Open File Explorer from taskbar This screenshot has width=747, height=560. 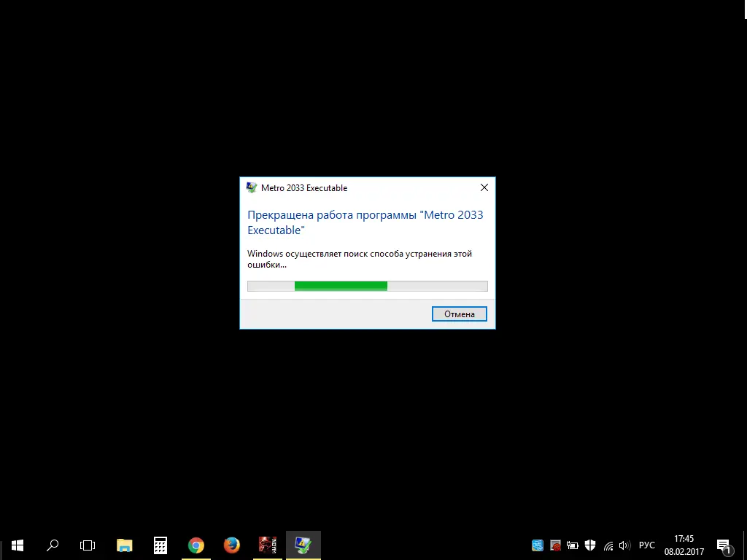124,545
